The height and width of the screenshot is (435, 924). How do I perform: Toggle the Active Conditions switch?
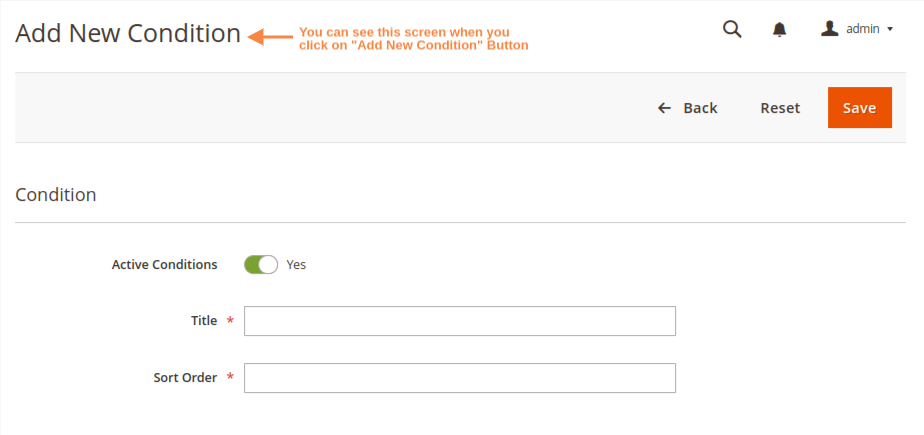(261, 265)
